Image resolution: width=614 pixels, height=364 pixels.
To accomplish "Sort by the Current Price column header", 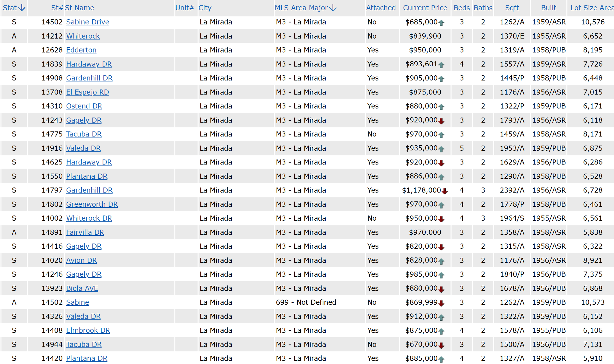I will click(425, 8).
